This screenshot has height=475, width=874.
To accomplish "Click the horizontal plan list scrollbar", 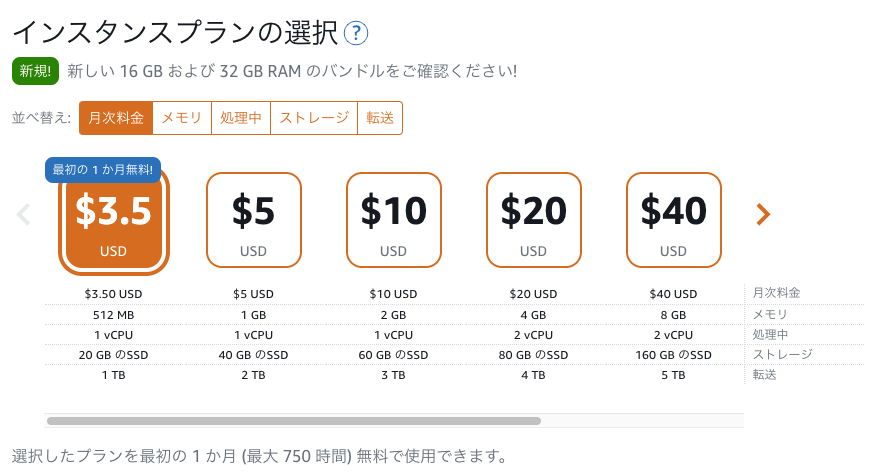I will point(294,421).
